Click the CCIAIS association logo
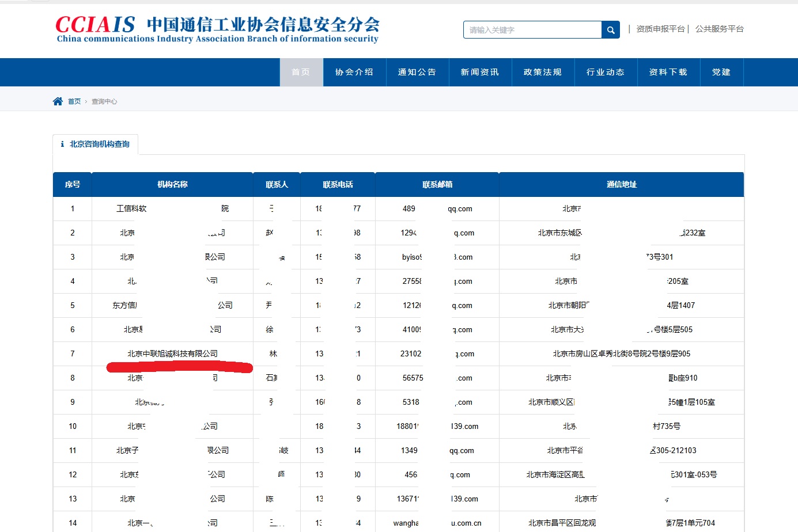This screenshot has height=532, width=798. (213, 29)
